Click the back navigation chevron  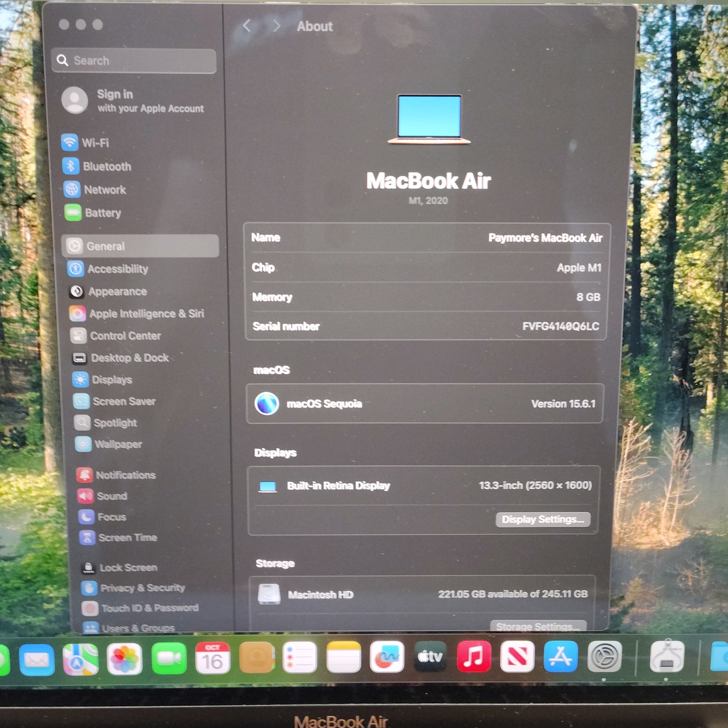[246, 26]
